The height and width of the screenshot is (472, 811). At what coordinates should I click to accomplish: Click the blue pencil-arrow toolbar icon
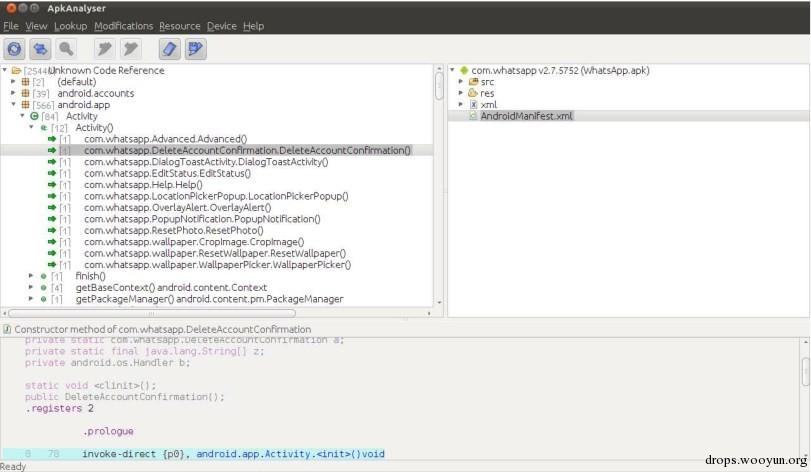(196, 49)
